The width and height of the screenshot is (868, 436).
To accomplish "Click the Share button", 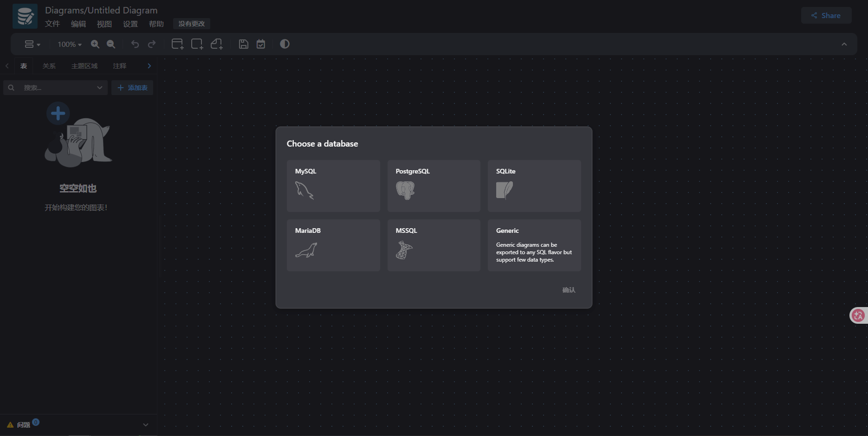I will [826, 15].
